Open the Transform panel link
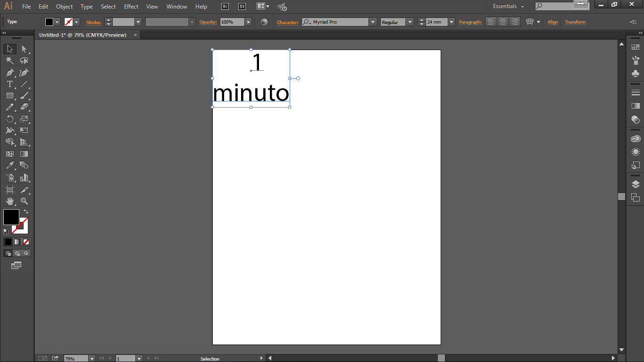Image resolution: width=644 pixels, height=362 pixels. pos(575,22)
